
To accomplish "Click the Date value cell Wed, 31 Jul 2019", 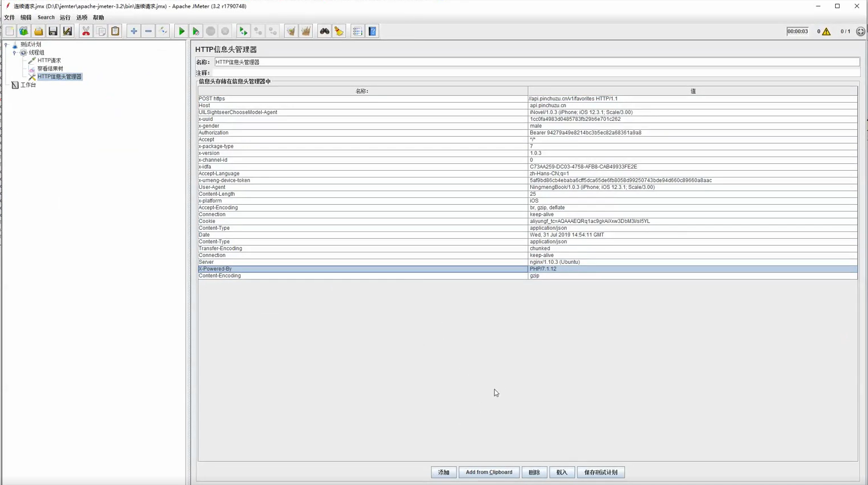I will click(x=693, y=235).
